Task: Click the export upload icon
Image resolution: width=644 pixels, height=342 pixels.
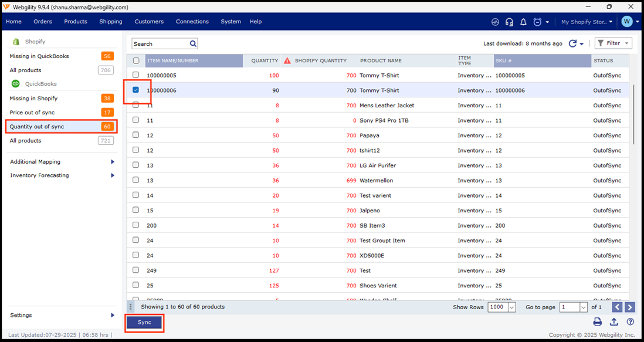Action: 614,321
